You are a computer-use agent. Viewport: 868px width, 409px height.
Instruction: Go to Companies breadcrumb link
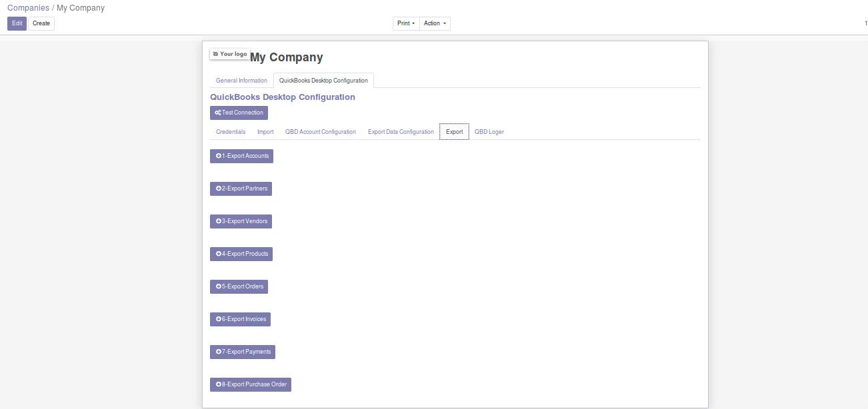point(28,8)
